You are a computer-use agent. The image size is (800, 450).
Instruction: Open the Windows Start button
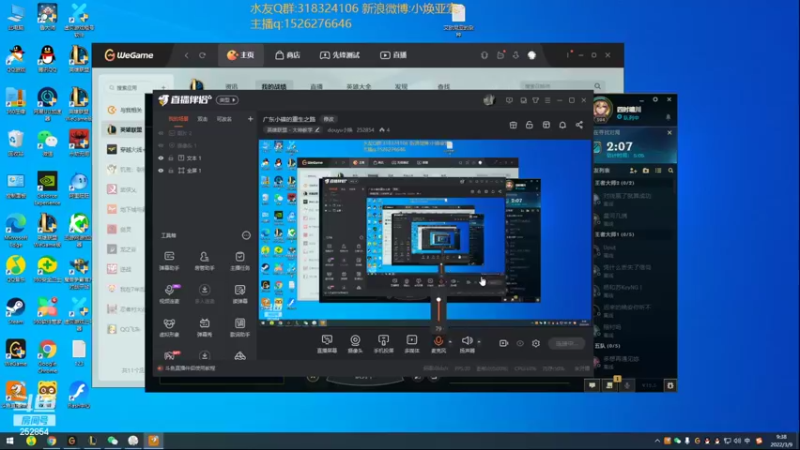pos(10,441)
